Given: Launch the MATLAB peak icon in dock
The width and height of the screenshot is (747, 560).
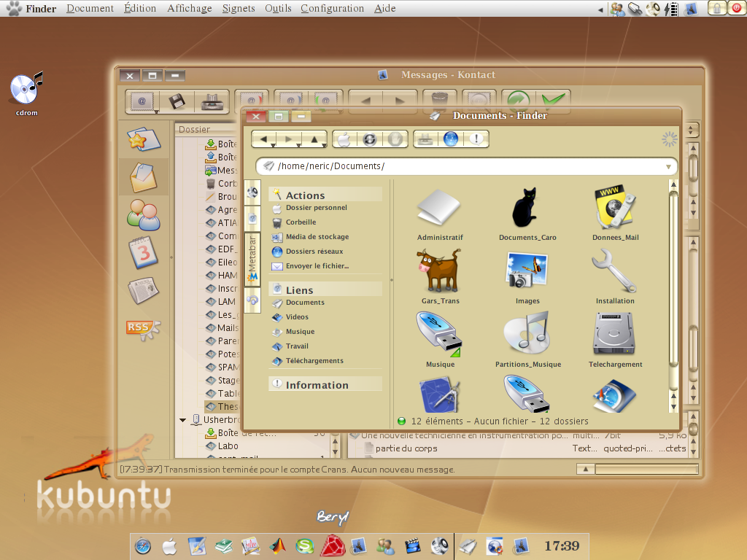Looking at the screenshot, I should [278, 546].
